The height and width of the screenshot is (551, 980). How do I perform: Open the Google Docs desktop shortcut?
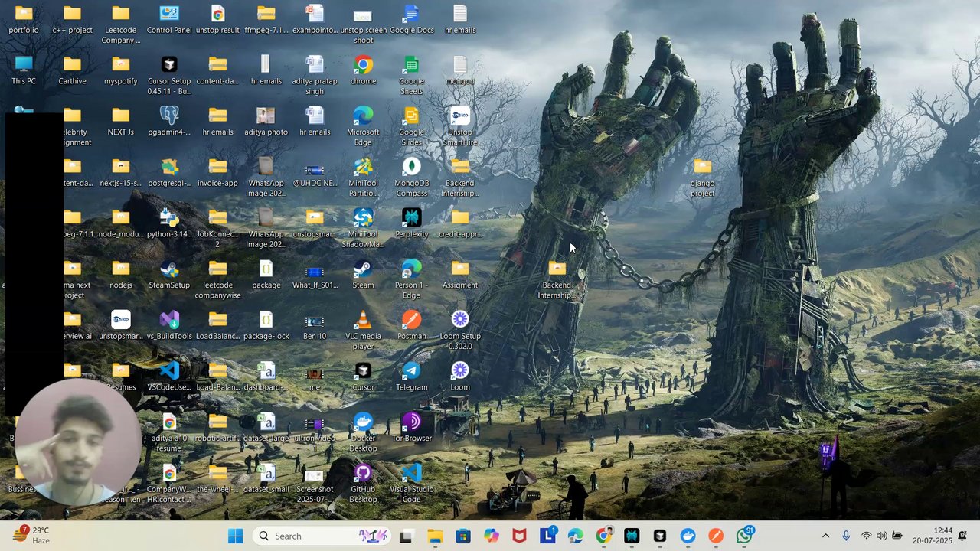[x=411, y=20]
